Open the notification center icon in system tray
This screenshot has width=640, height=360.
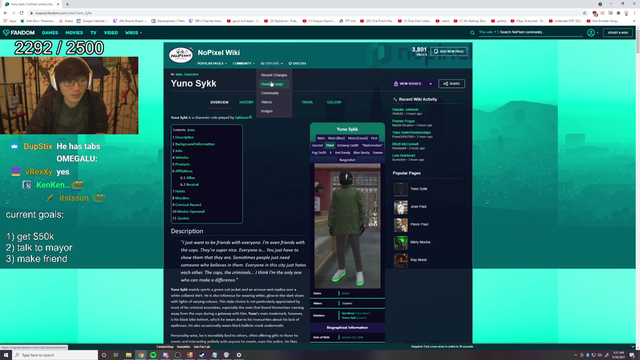click(632, 355)
